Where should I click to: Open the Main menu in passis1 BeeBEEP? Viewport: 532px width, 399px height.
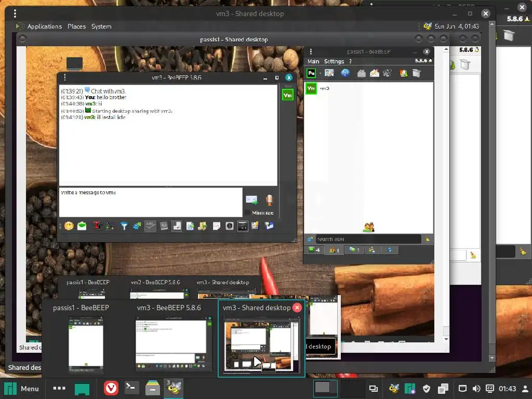coord(313,61)
